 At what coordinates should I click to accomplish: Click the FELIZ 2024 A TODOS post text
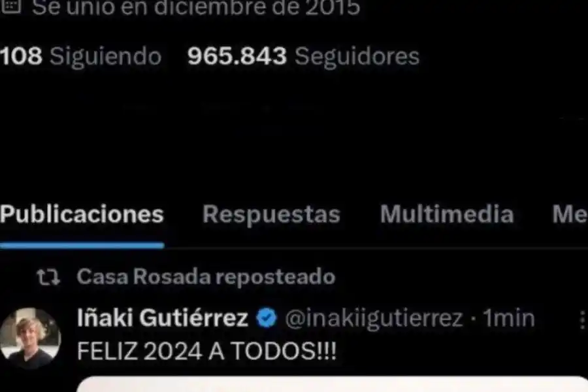[x=206, y=351]
